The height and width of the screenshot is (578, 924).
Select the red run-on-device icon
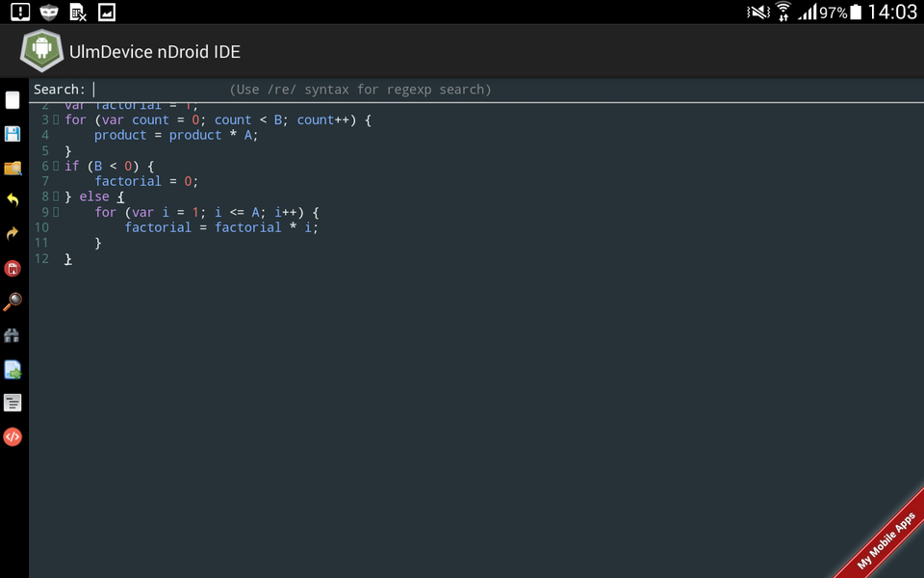coord(13,268)
